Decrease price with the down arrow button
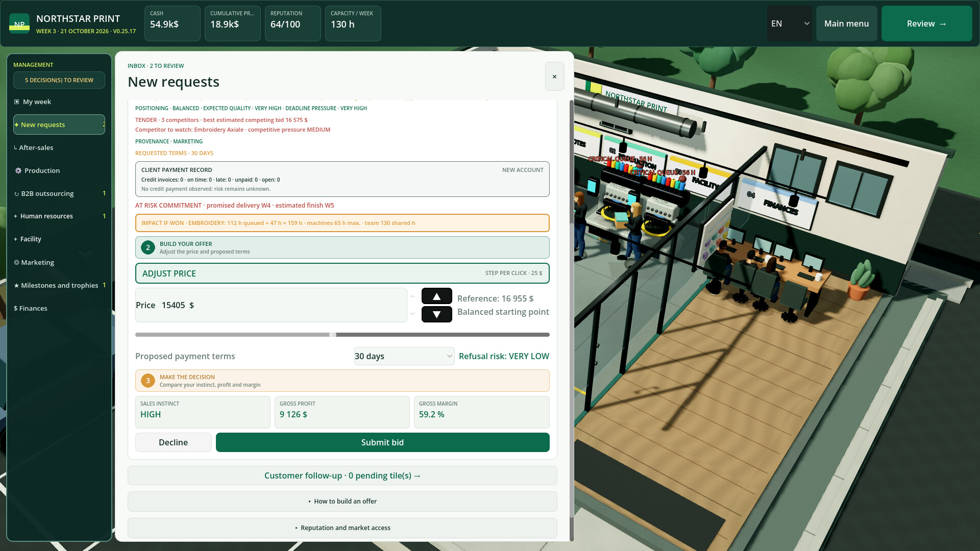This screenshot has width=980, height=551. (x=436, y=314)
